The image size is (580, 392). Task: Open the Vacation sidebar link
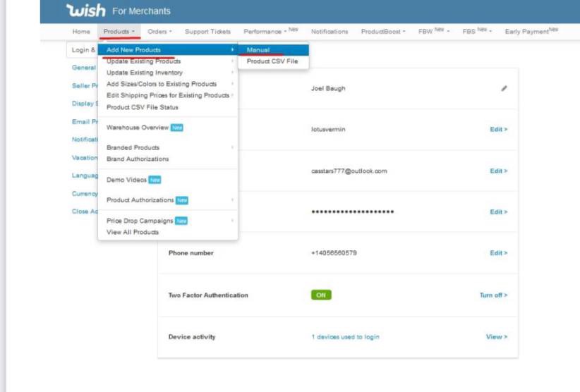[85, 157]
